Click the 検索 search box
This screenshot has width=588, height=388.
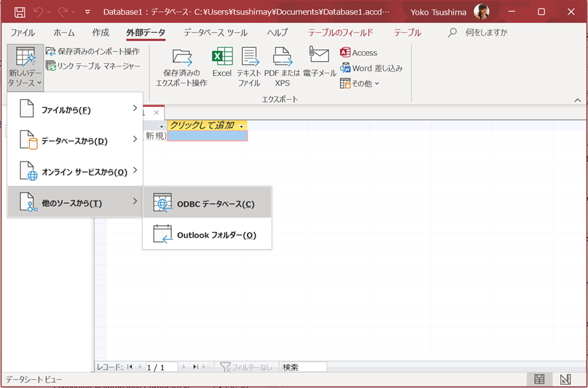(304, 367)
